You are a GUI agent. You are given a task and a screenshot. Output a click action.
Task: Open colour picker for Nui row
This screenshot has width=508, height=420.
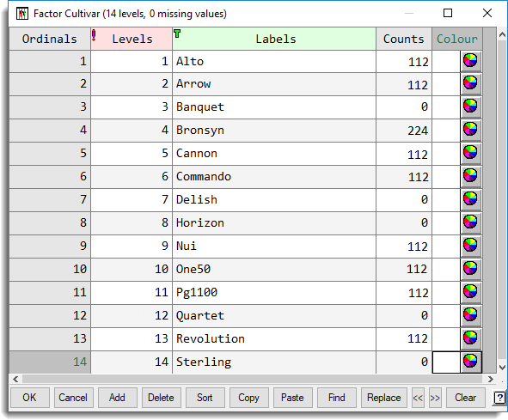tap(471, 246)
